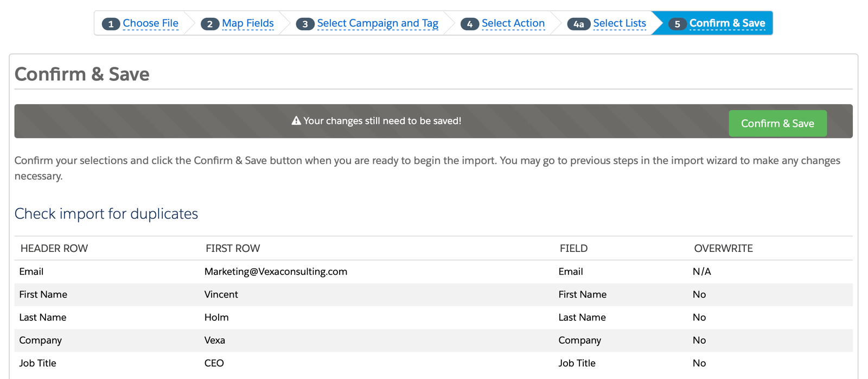
Task: Click the Marketing@Vexaconsulting.com cell
Action: click(276, 271)
